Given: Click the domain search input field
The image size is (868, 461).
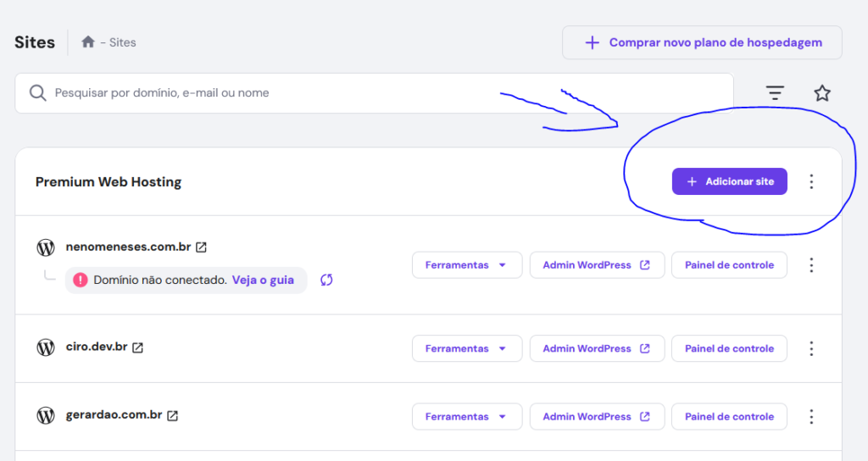Looking at the screenshot, I should [381, 93].
